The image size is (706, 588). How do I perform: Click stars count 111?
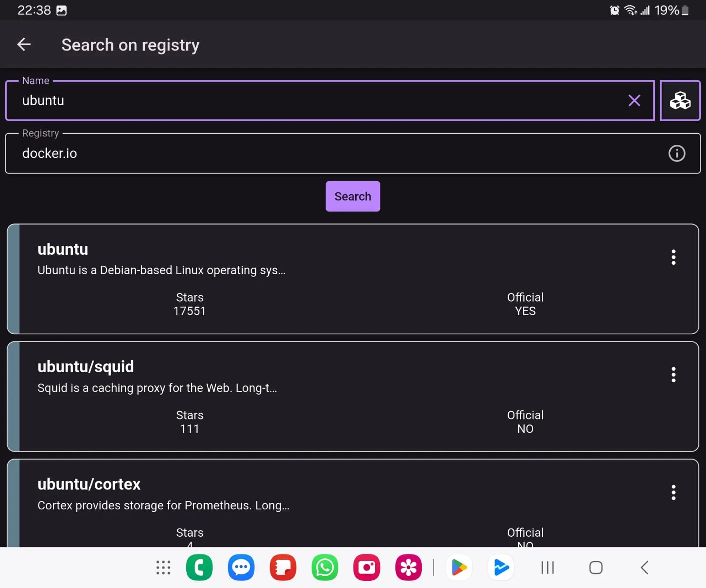tap(189, 429)
